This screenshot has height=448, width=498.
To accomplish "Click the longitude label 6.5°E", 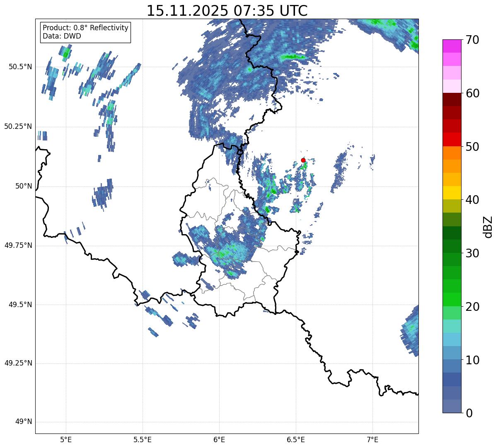I will [296, 440].
